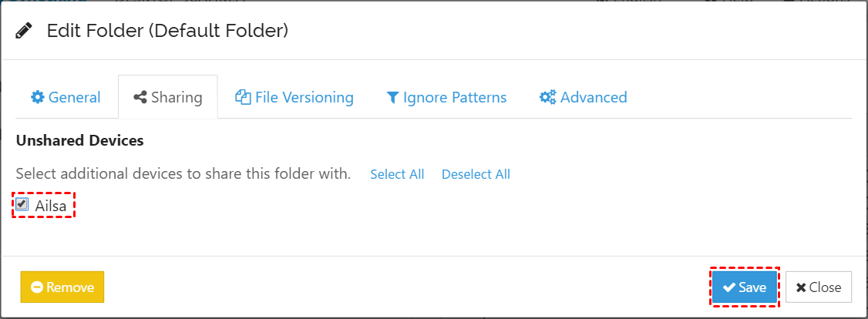Remove the Default Folder
Viewport: 868px width, 319px height.
point(62,287)
